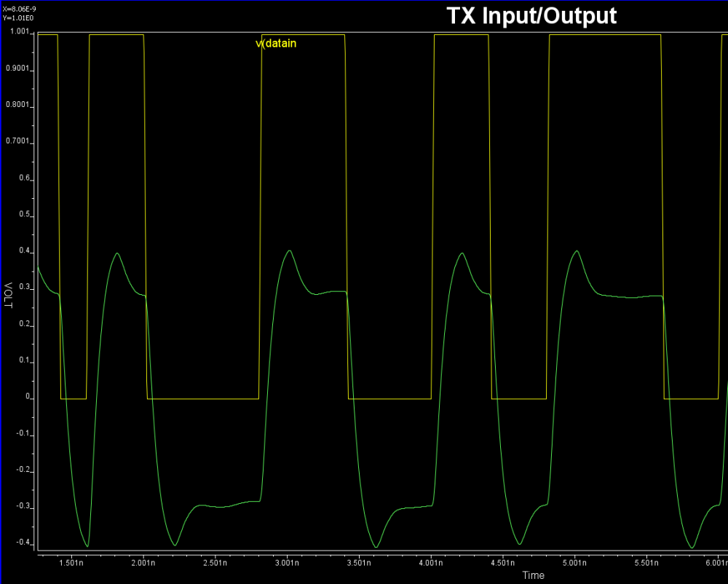Select the X=8.06E-9 cursor readout

tap(18, 9)
